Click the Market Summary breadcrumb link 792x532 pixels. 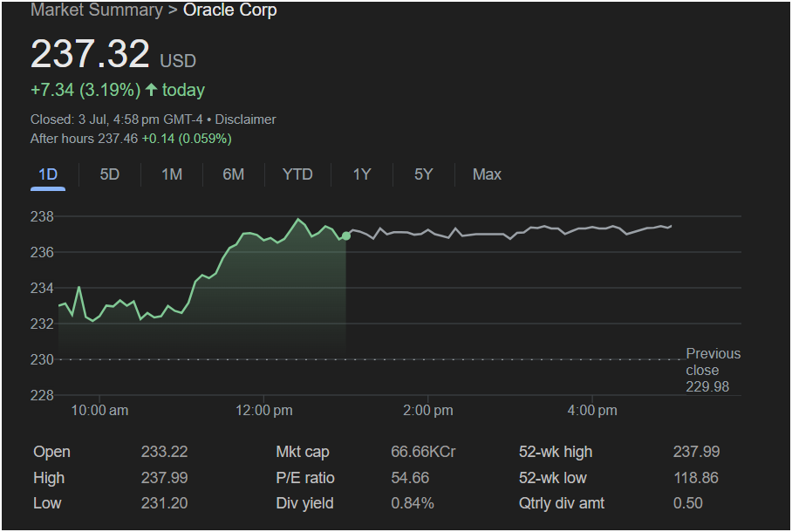point(97,10)
